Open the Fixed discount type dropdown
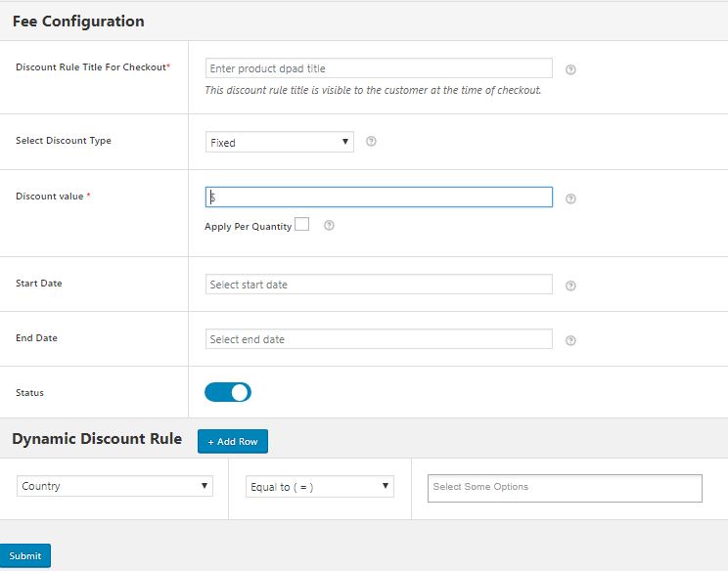This screenshot has width=728, height=571. tap(280, 142)
